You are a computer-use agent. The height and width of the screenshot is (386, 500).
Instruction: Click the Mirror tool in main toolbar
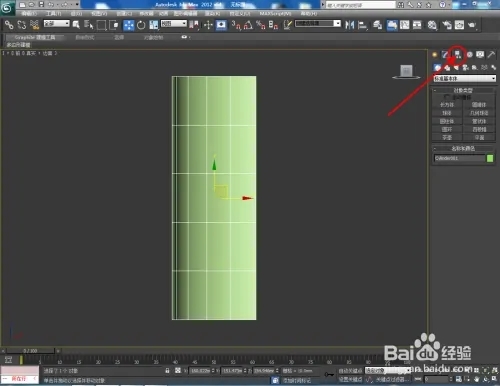coord(350,25)
